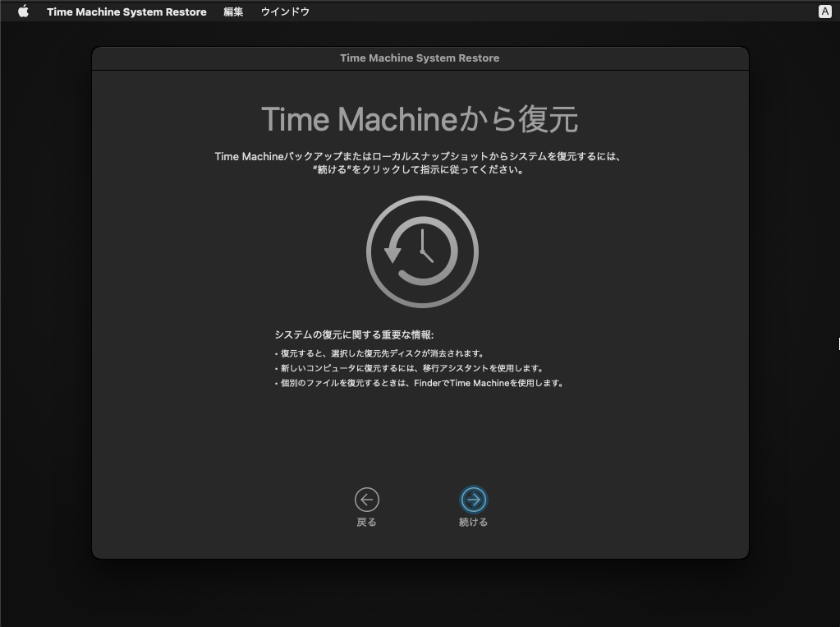This screenshot has width=840, height=627.
Task: Click the description line starting Time Machineバックアップ
Action: pyautogui.click(x=418, y=157)
